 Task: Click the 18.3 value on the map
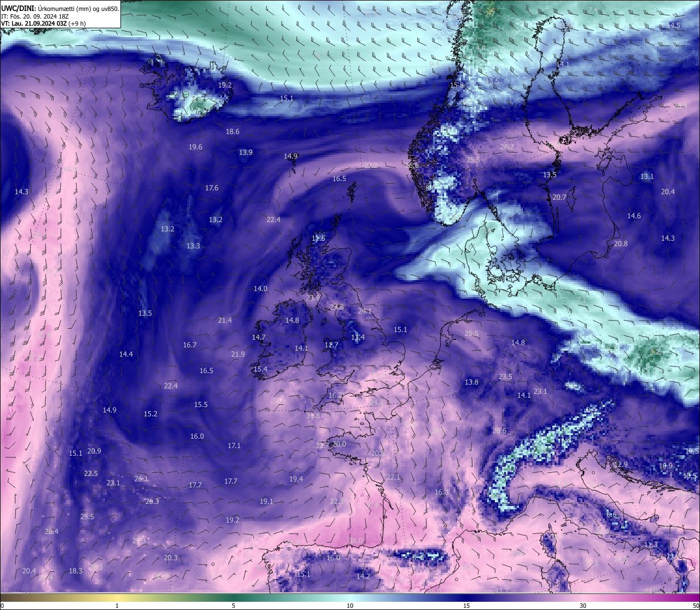pos(75,571)
